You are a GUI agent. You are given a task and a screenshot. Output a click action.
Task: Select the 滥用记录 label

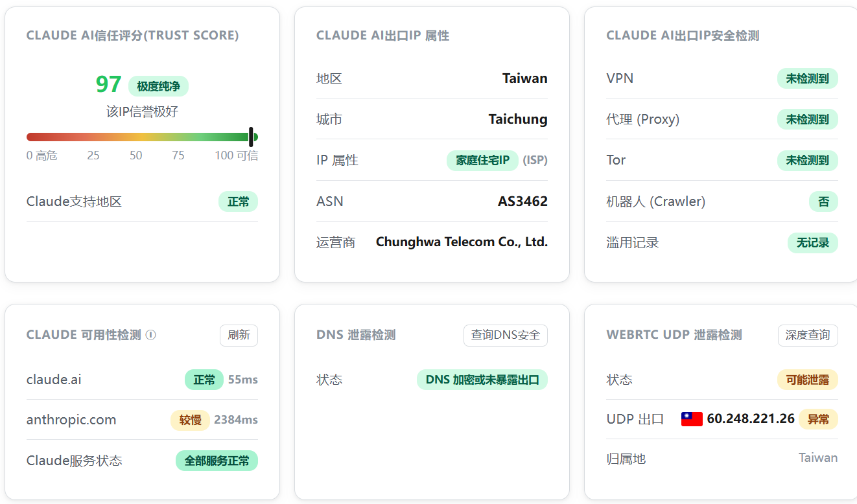(x=633, y=242)
